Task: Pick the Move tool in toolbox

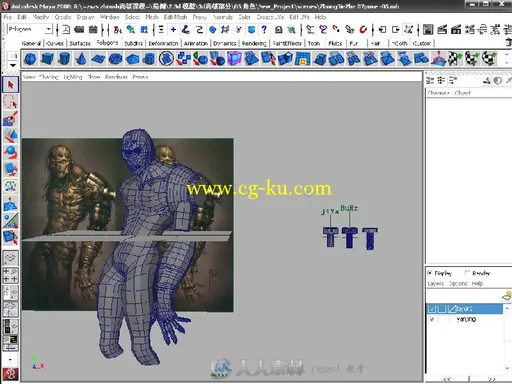Action: click(x=10, y=135)
